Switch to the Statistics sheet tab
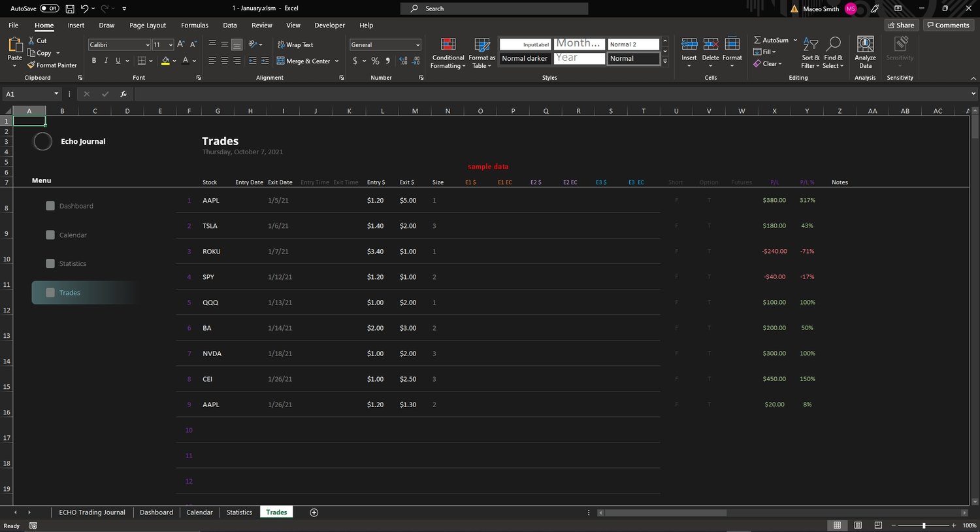Image resolution: width=980 pixels, height=532 pixels. click(239, 512)
